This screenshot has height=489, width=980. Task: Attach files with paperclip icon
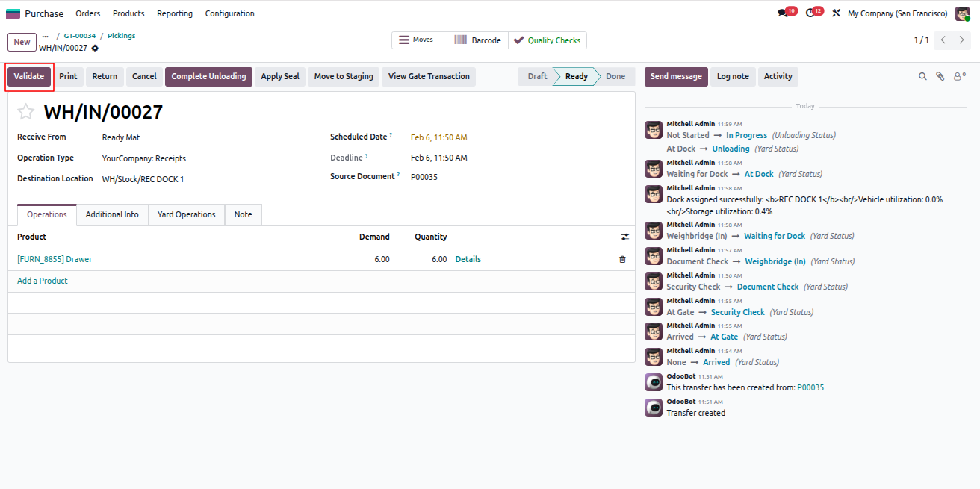[x=940, y=76]
